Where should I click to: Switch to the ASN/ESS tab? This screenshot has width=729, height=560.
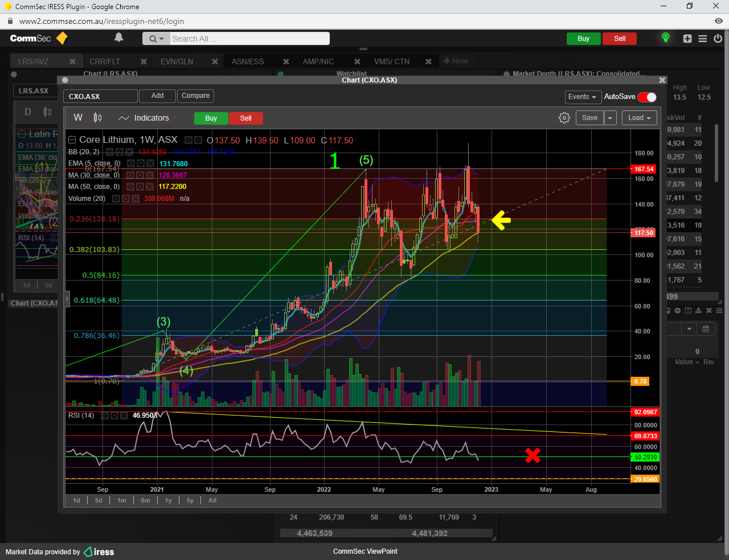tap(248, 61)
